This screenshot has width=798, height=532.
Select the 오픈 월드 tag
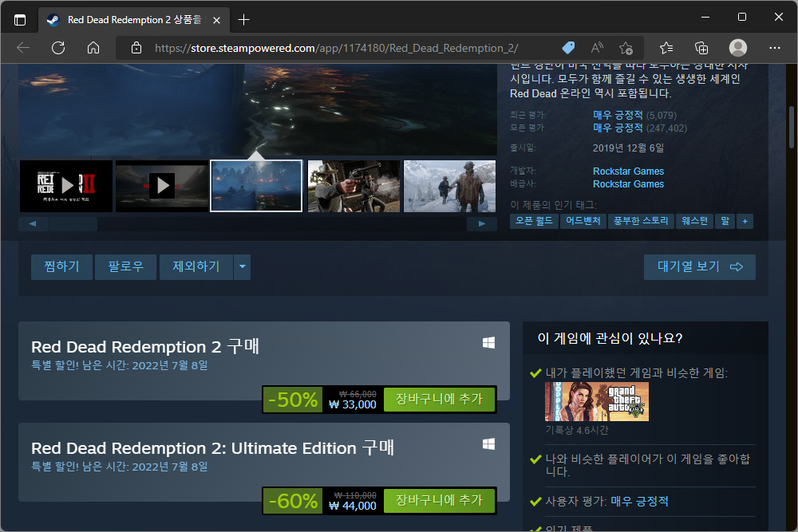click(534, 221)
